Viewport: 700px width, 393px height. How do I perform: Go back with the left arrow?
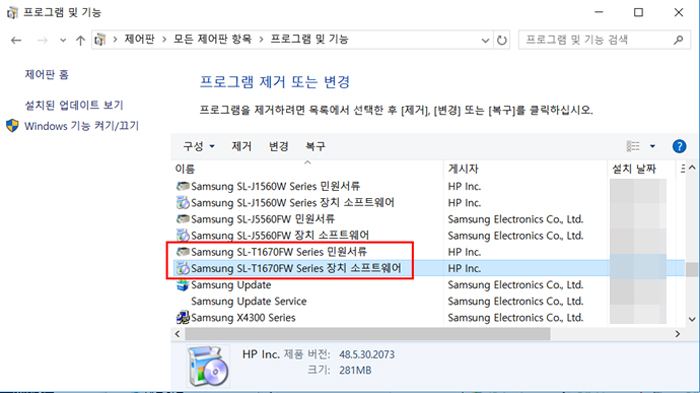tap(16, 40)
